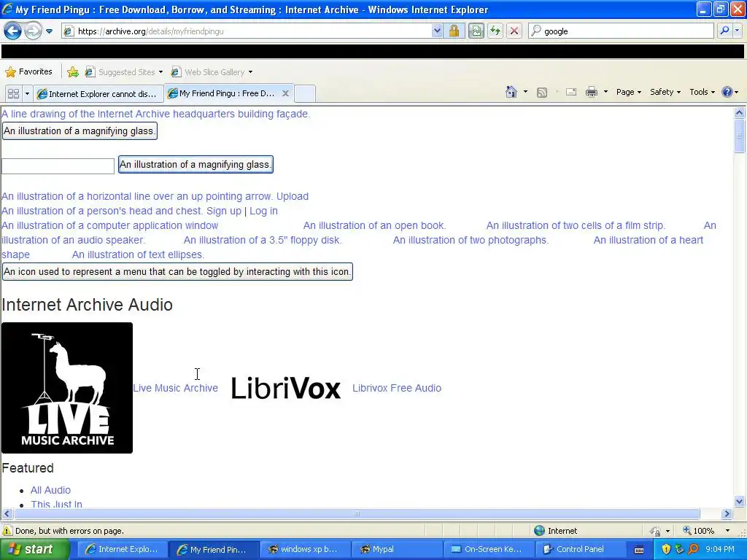Screen dimensions: 747x560
Task: Click the Home page icon
Action: tap(511, 92)
